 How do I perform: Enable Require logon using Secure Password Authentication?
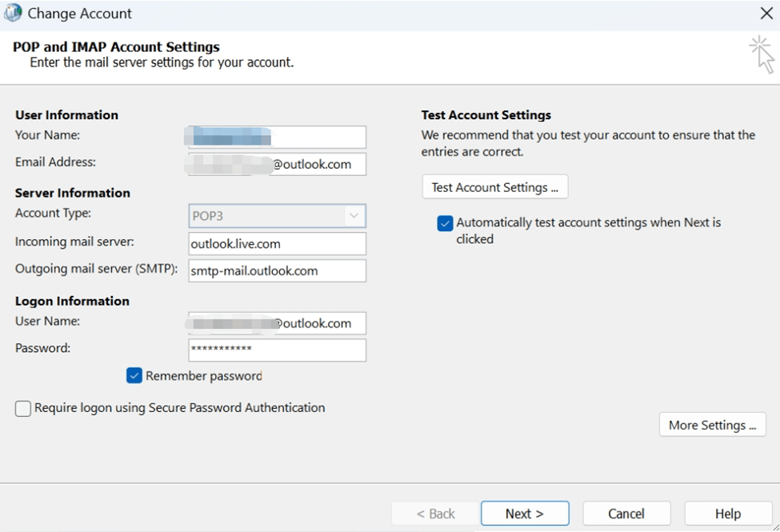[x=23, y=409]
